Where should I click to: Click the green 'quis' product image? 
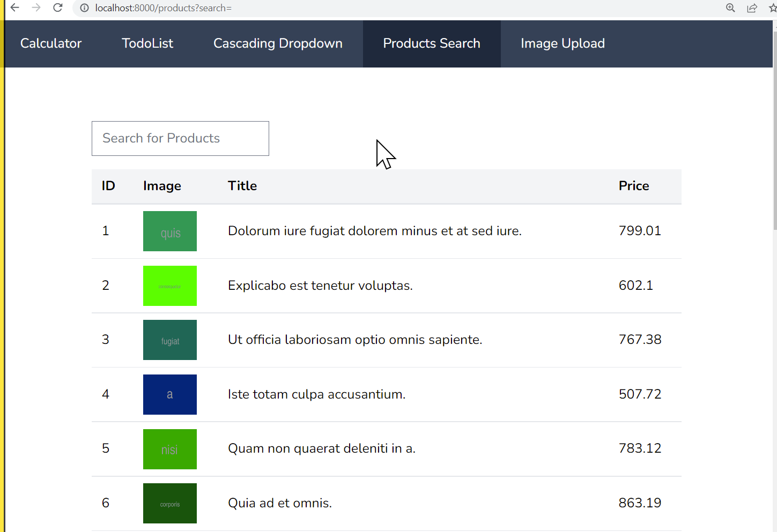point(170,231)
